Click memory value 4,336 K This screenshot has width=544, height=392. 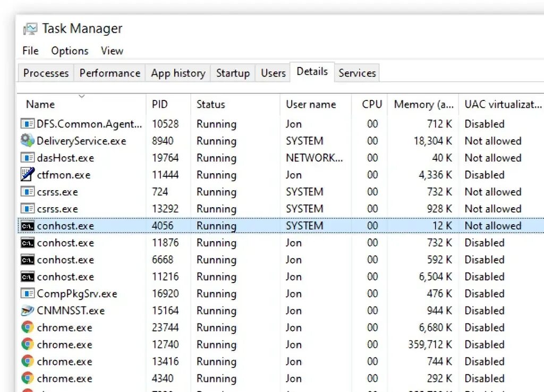(435, 175)
